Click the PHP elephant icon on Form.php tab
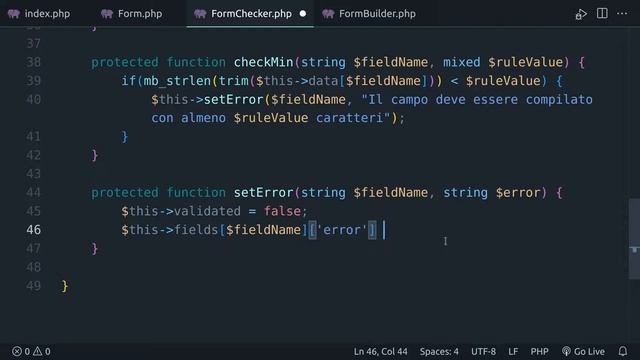The width and height of the screenshot is (640, 360). coord(107,14)
